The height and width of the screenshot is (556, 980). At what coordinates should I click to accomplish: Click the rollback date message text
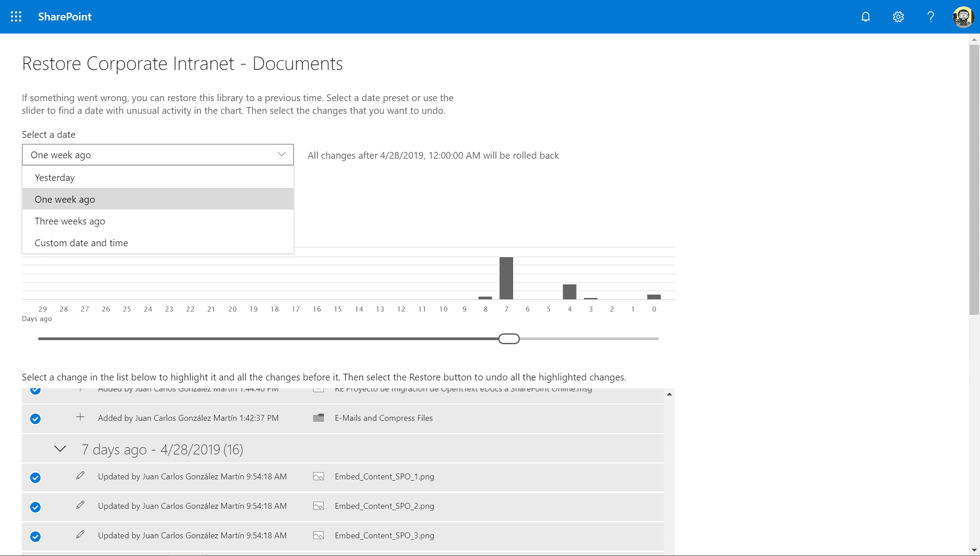pos(433,156)
